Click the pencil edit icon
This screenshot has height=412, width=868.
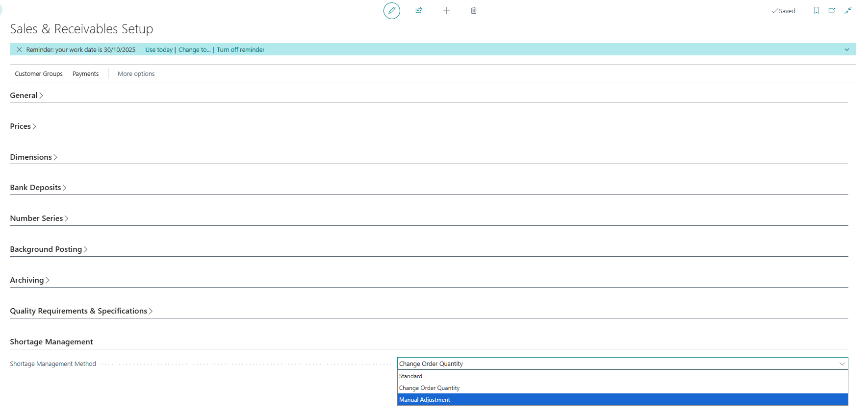point(391,10)
